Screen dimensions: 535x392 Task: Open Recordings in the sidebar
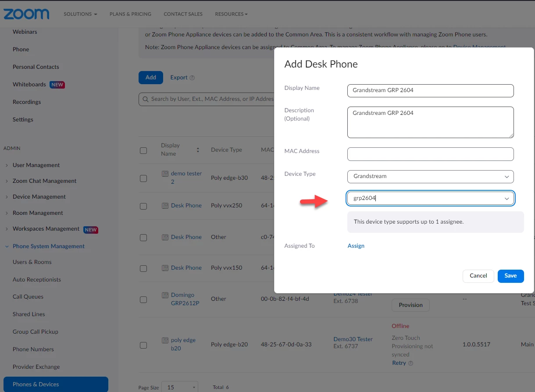click(27, 102)
